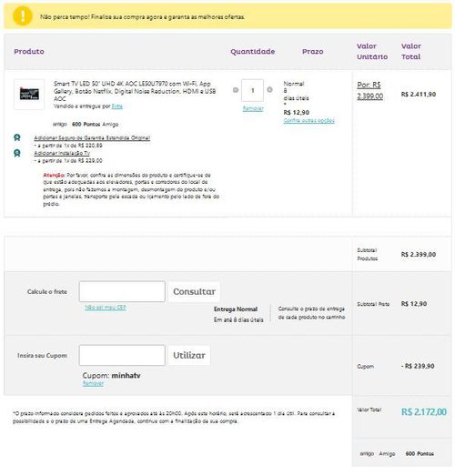This screenshot has height=476, width=455.
Task: Open the Extra seller link
Action: click(117, 106)
